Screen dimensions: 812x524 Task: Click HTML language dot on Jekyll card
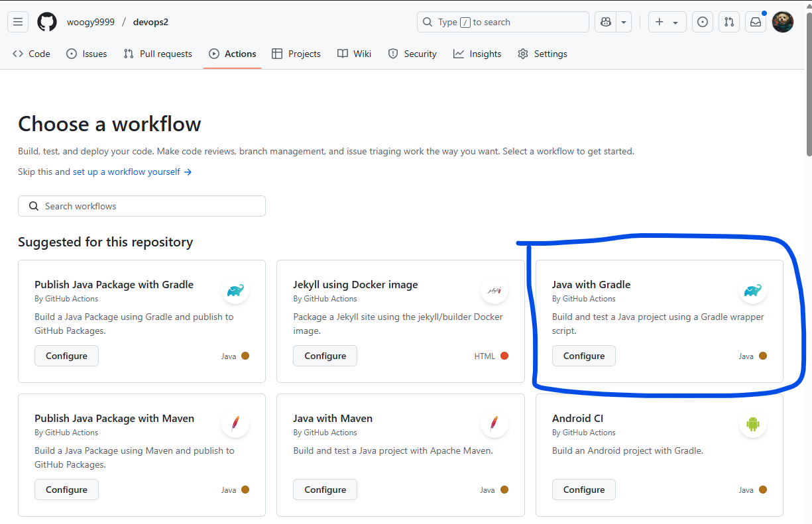(x=504, y=356)
